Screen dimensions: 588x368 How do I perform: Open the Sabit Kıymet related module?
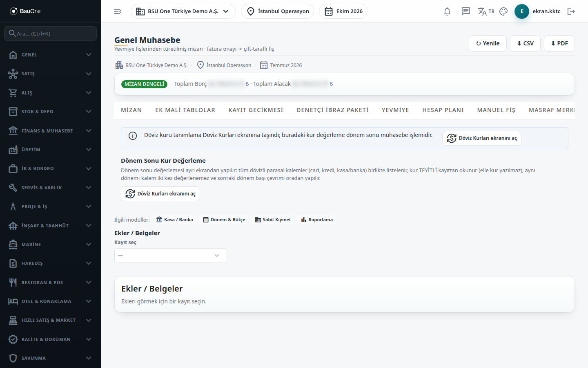[x=273, y=220]
